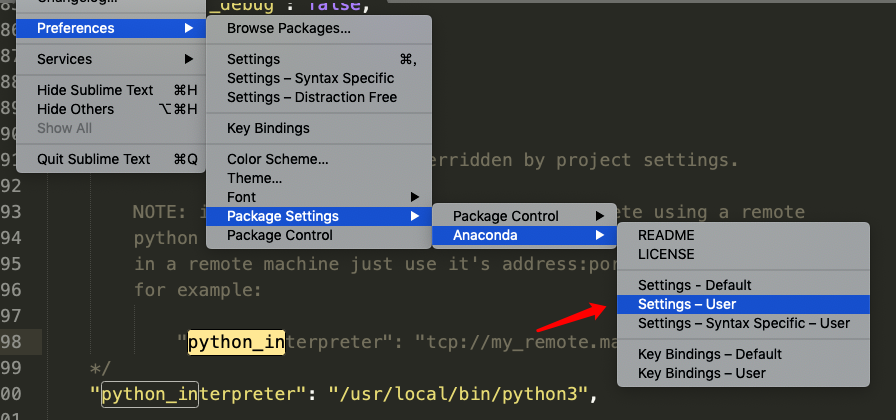Screen dimensions: 896x420
Task: Select Browse Packages…
Action: 318,28
